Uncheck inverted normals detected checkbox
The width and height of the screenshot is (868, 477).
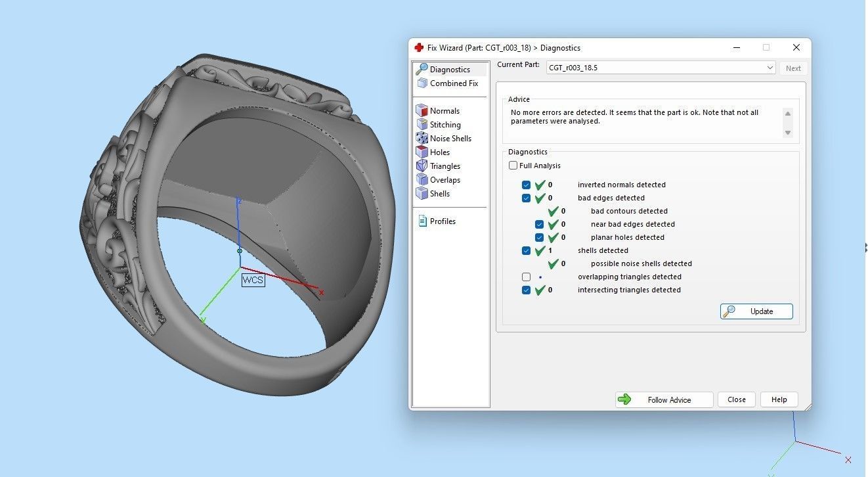point(526,185)
